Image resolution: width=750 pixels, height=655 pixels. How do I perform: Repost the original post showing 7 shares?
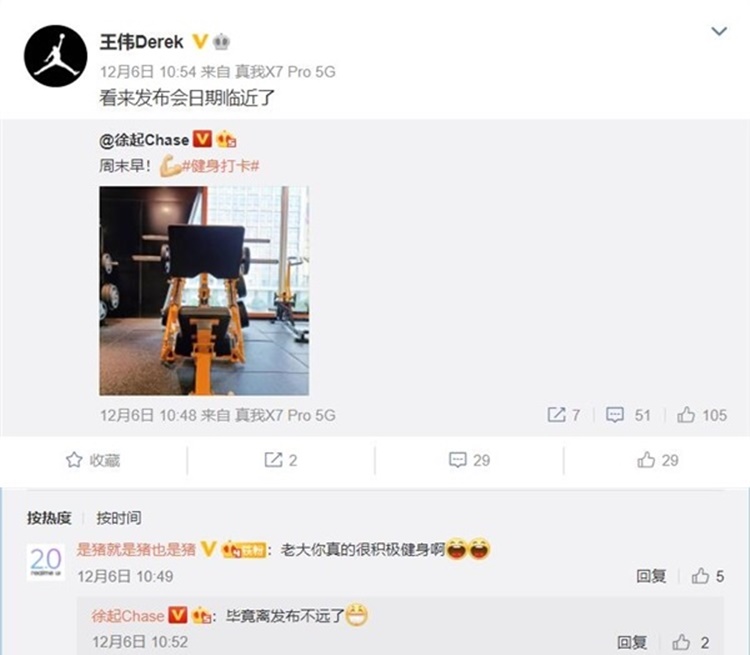pyautogui.click(x=564, y=415)
